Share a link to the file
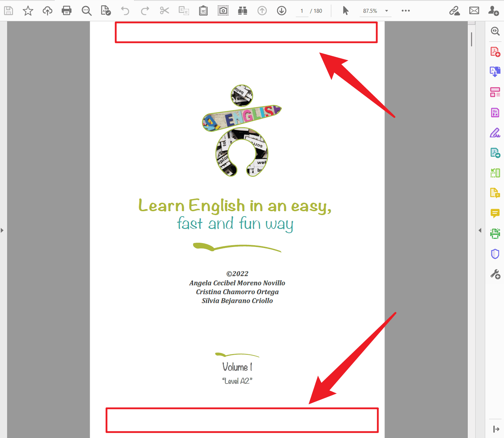The image size is (504, 438). click(x=454, y=11)
